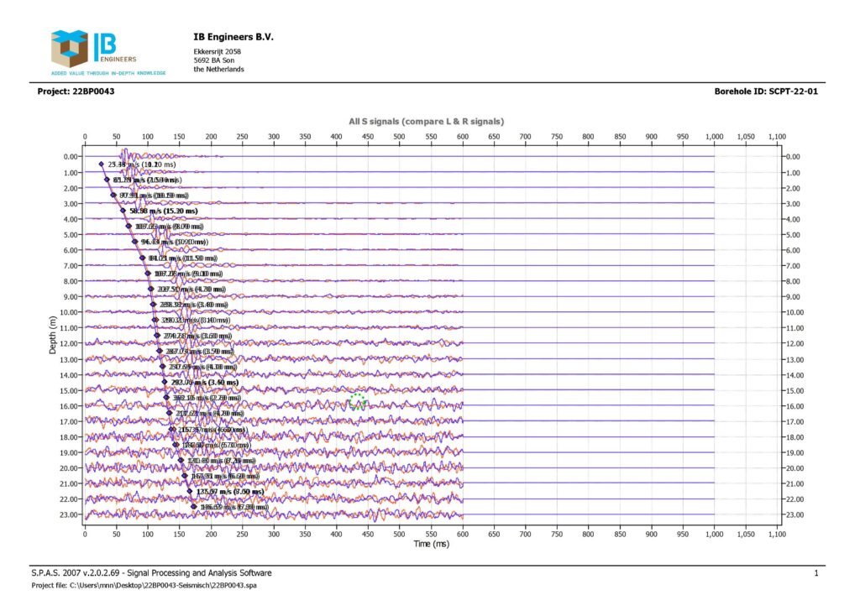The width and height of the screenshot is (860, 616).
Task: Click the topmost diamond arrival marker below 0.00 m
Action: click(101, 164)
